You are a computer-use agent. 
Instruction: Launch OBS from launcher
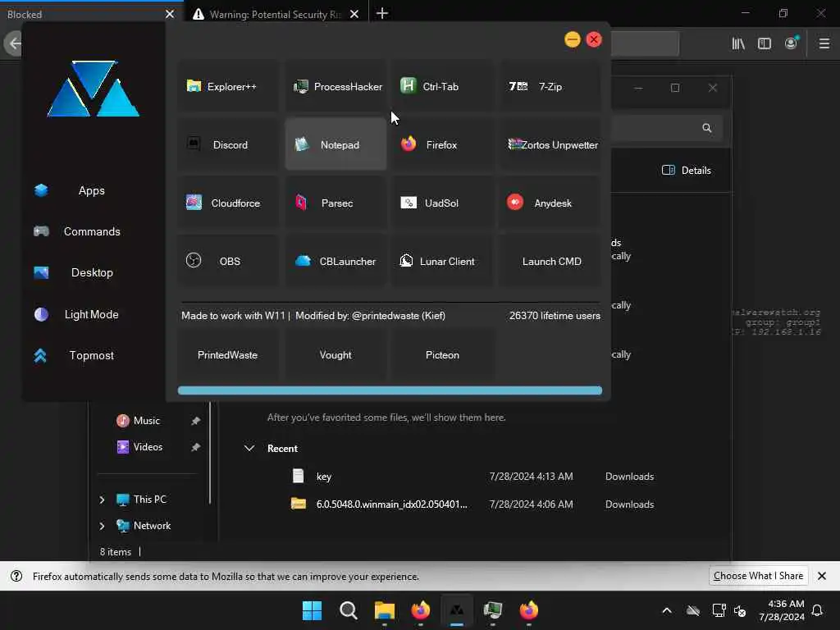pyautogui.click(x=228, y=262)
